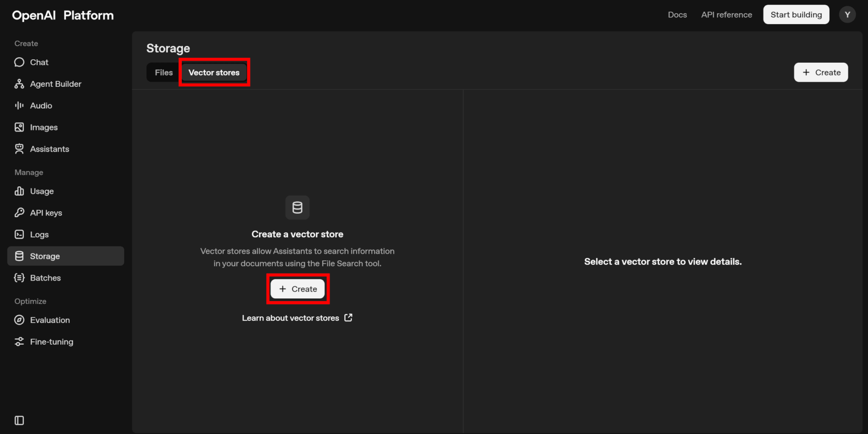Click the Assistants robot icon
The image size is (868, 434).
(x=19, y=149)
